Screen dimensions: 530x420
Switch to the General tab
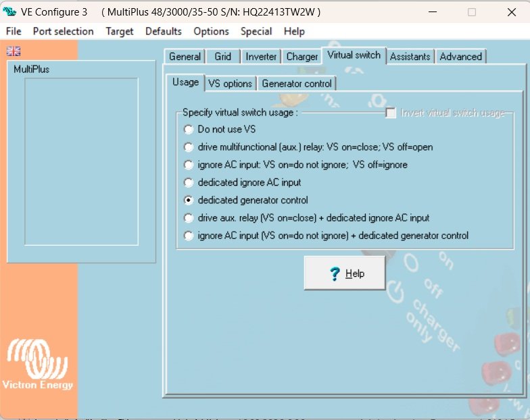[x=185, y=57]
